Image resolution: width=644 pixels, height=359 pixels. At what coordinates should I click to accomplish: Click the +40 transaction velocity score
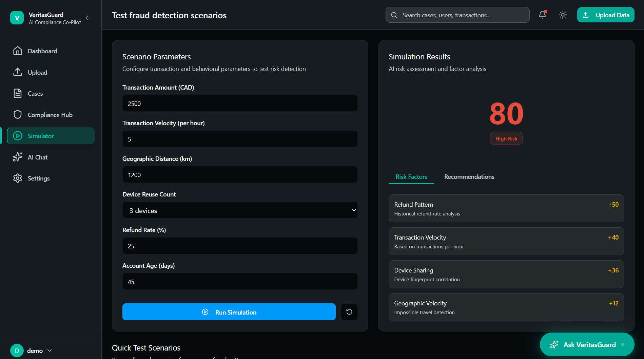pos(613,238)
